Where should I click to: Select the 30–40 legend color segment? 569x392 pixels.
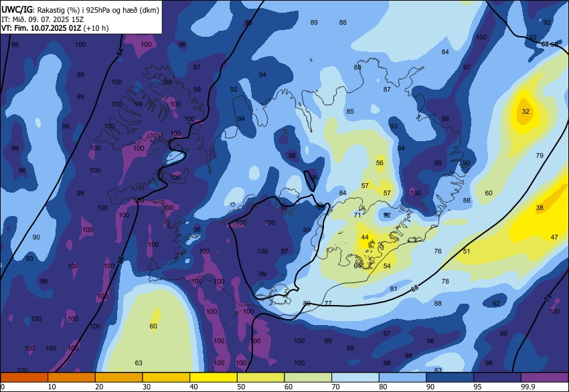tap(166, 377)
